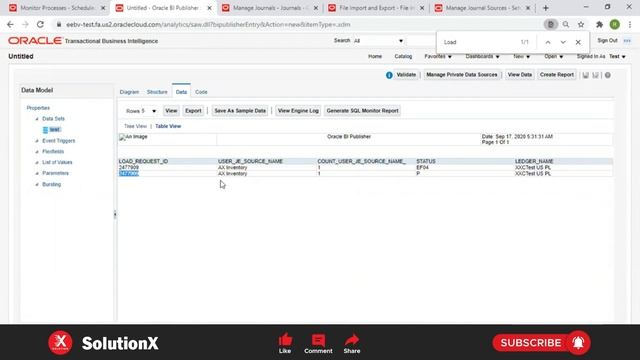The height and width of the screenshot is (360, 640).
Task: Switch to the Diagram tab
Action: tap(129, 92)
